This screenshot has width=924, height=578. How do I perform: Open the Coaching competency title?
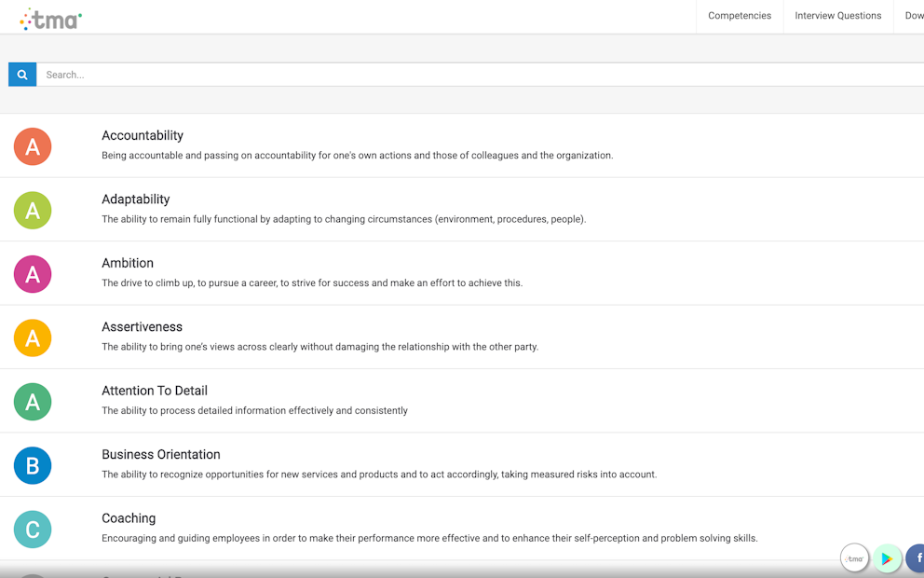pos(129,518)
